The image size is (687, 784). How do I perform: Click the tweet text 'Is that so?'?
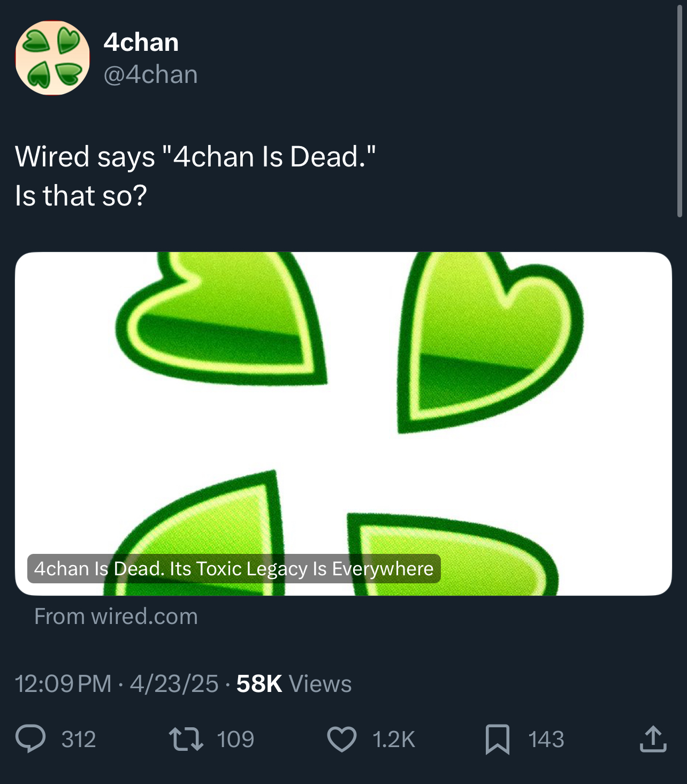(x=81, y=196)
